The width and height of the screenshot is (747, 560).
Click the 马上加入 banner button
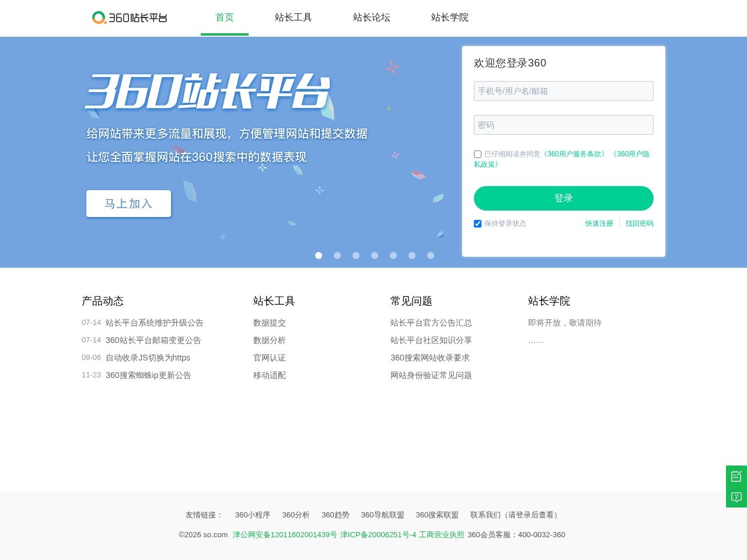point(128,204)
